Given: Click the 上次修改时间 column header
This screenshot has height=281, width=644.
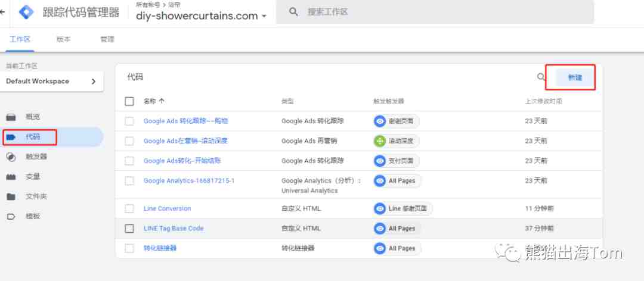Looking at the screenshot, I should point(543,101).
